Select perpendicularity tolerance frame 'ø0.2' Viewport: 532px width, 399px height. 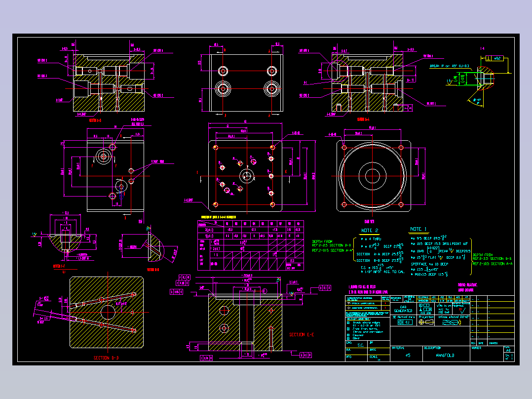(495, 58)
